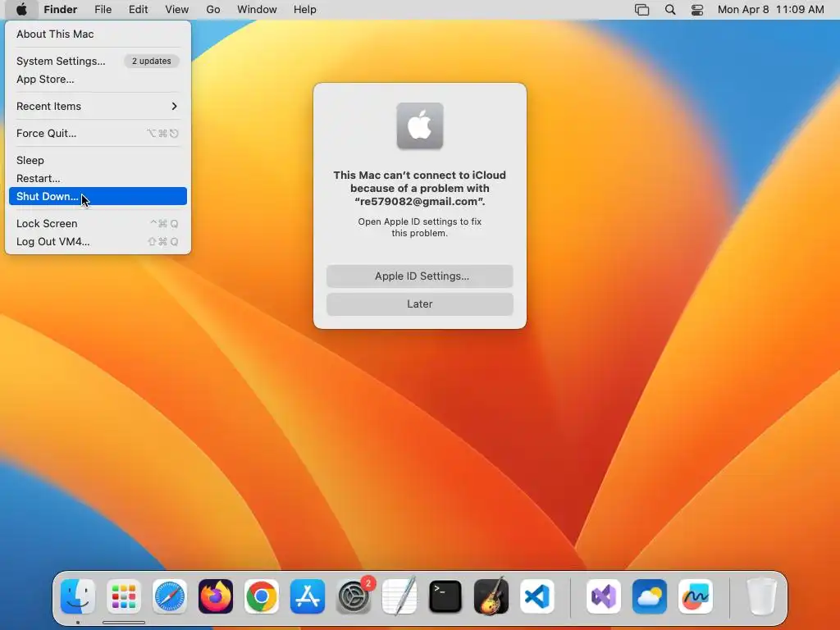Open System Settings Dock icon with badge
This screenshot has height=630, width=840.
[x=354, y=596]
